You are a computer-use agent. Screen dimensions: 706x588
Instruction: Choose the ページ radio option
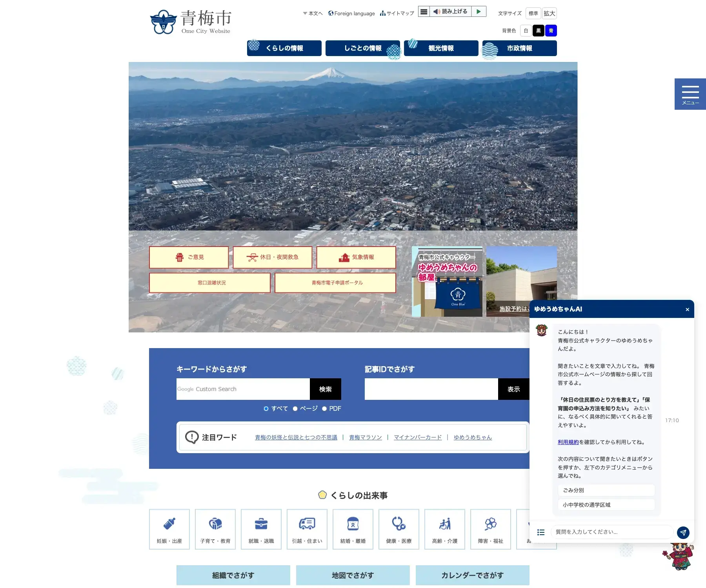[x=295, y=408]
